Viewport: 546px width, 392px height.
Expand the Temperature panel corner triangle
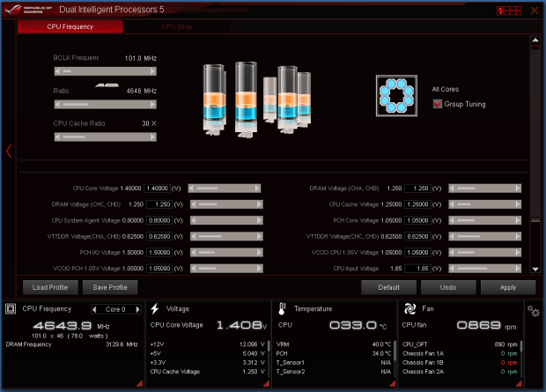coord(392,383)
